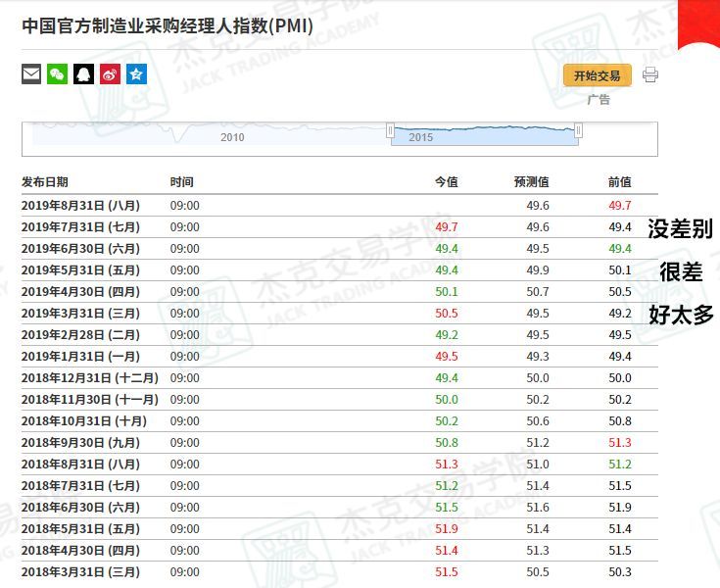Viewport: 720px width, 588px height.
Task: Click the red 50.5 今值 for March 2019
Action: click(x=447, y=314)
